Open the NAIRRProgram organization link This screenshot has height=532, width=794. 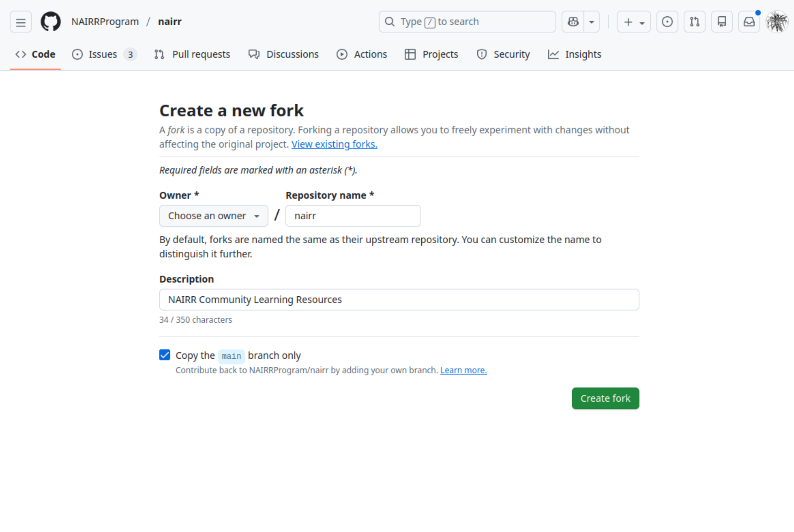(105, 22)
